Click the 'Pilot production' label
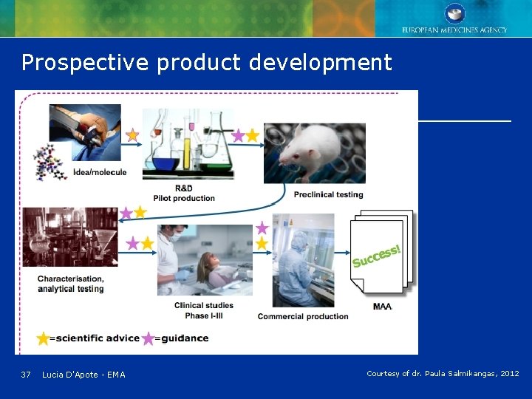The height and width of the screenshot is (399, 532). [x=184, y=198]
